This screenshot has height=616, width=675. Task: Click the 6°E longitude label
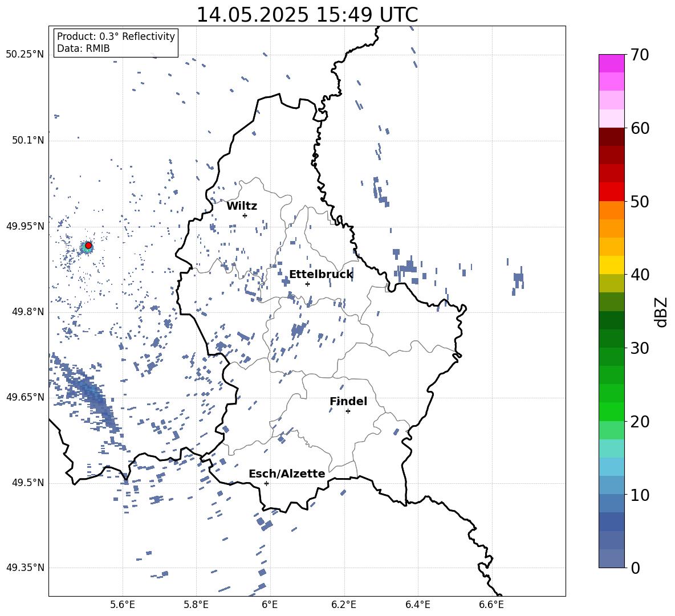point(270,605)
